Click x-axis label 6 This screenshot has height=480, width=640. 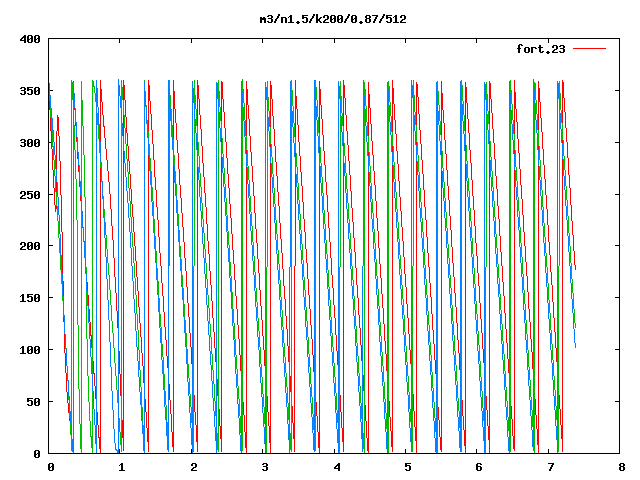(x=479, y=467)
